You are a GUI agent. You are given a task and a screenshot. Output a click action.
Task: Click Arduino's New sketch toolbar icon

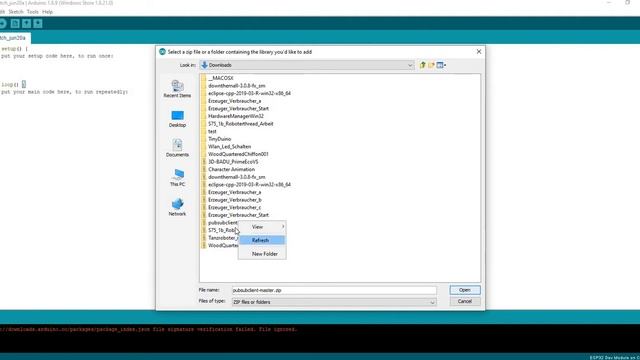(15, 23)
